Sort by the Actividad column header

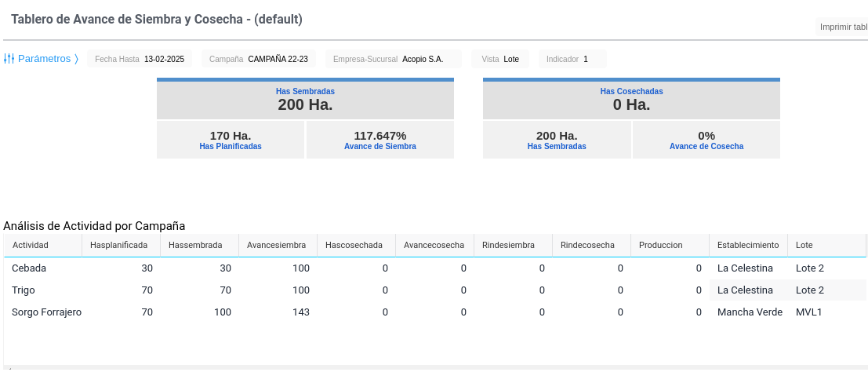click(42, 245)
